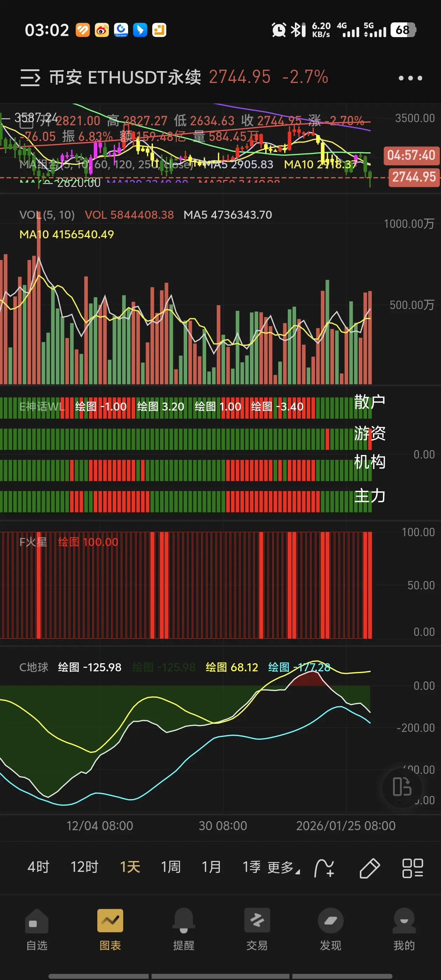Screen dimensions: 441x980
Task: Tap the white 绘图 -125.98 value
Action: click(89, 667)
